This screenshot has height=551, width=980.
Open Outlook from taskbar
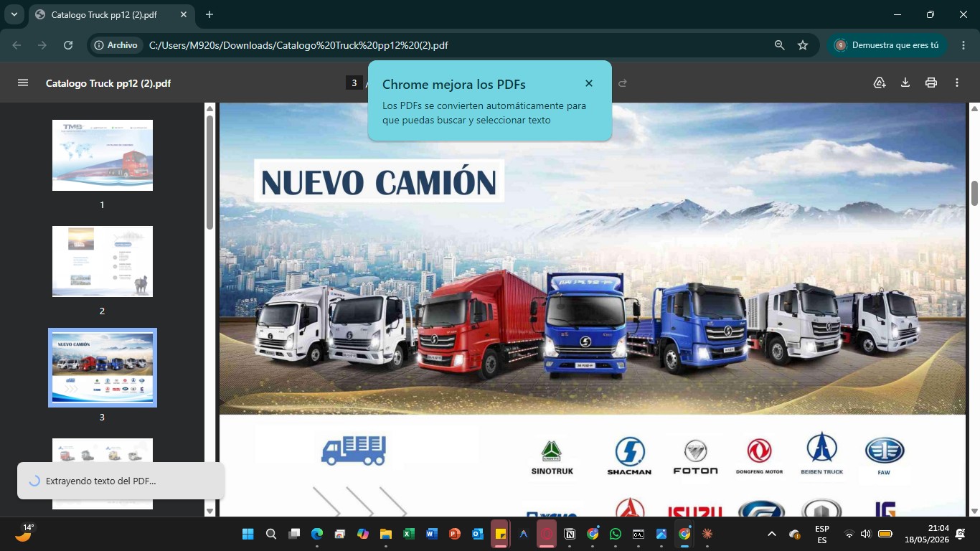pyautogui.click(x=478, y=534)
